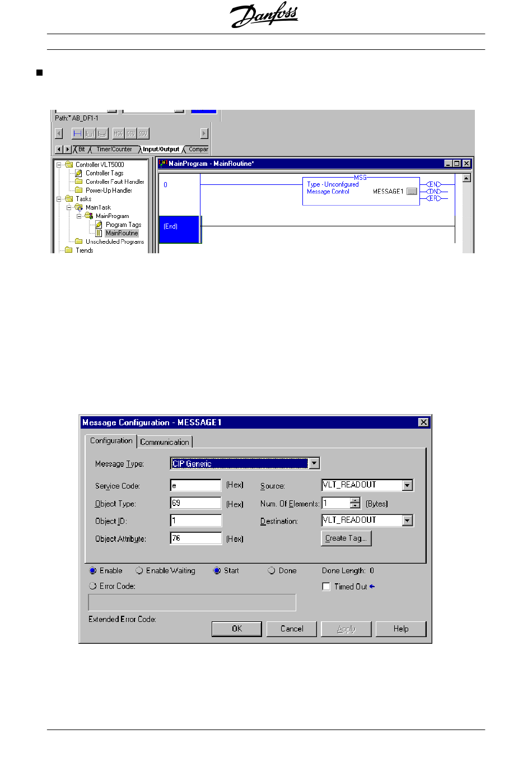Add an SSV instruction from the toolbar

(x=143, y=133)
